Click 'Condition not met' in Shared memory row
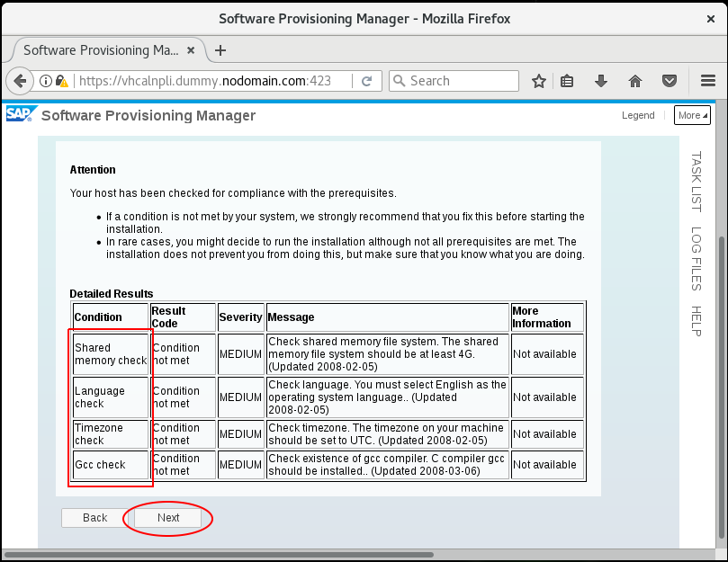The height and width of the screenshot is (562, 728). (183, 354)
